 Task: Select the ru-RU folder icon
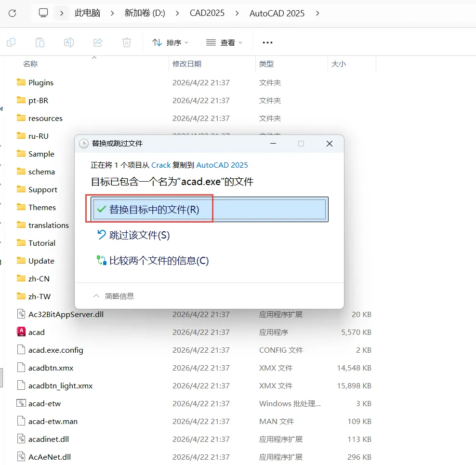[x=21, y=136]
